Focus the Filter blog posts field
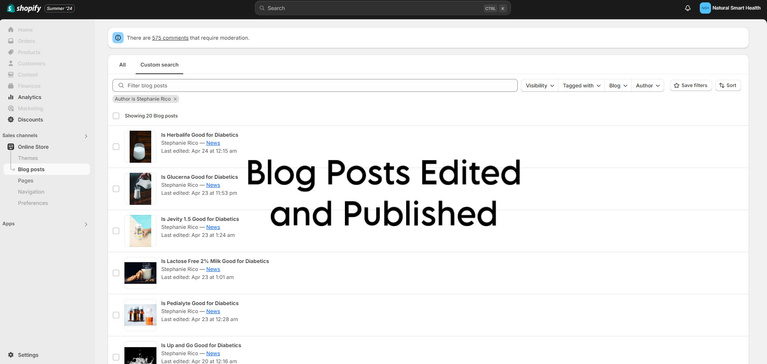 coord(315,86)
